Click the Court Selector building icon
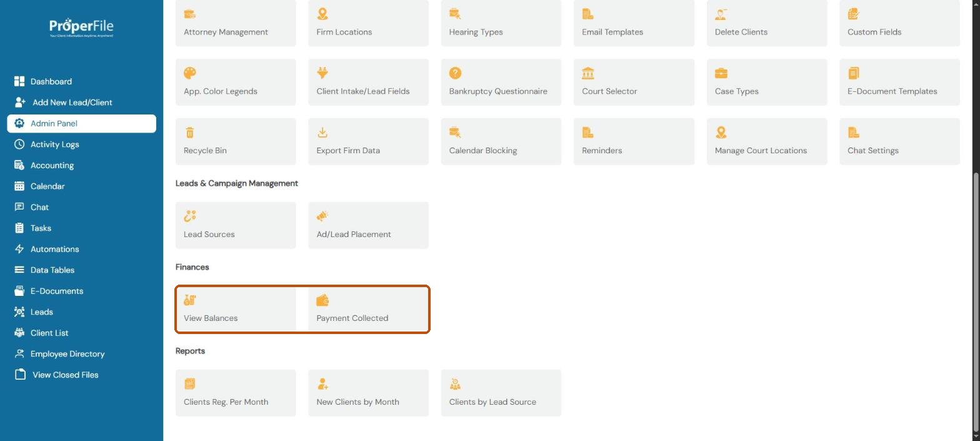Screen dimensions: 980x441 coord(588,73)
